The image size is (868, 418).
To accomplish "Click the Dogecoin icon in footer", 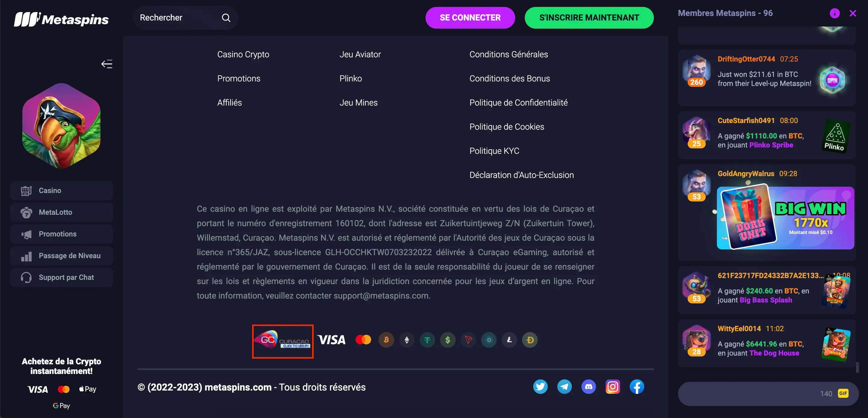I will click(530, 340).
